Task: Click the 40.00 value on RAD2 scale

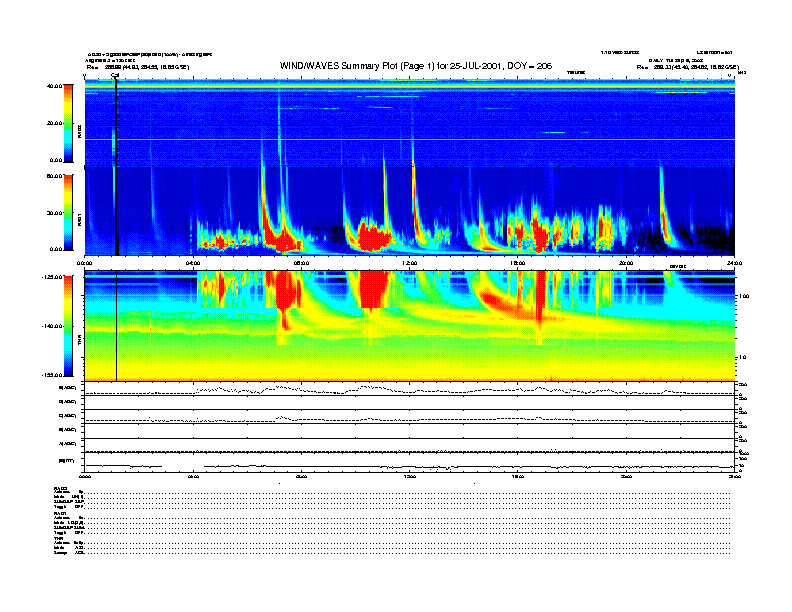Action: [54, 86]
